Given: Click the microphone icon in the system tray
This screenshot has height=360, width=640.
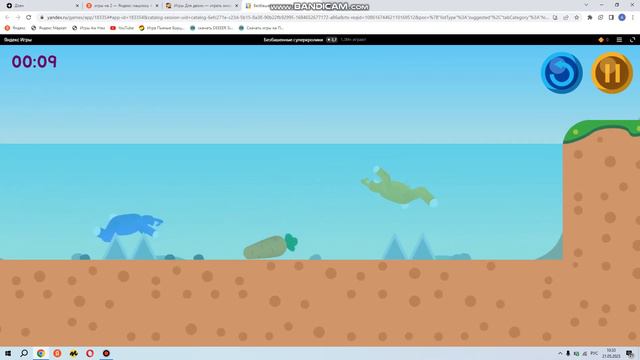Looking at the screenshot, I should click(568, 353).
